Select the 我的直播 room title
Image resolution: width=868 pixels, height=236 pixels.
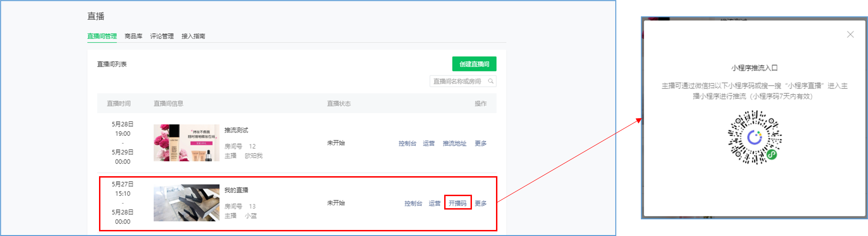click(236, 190)
